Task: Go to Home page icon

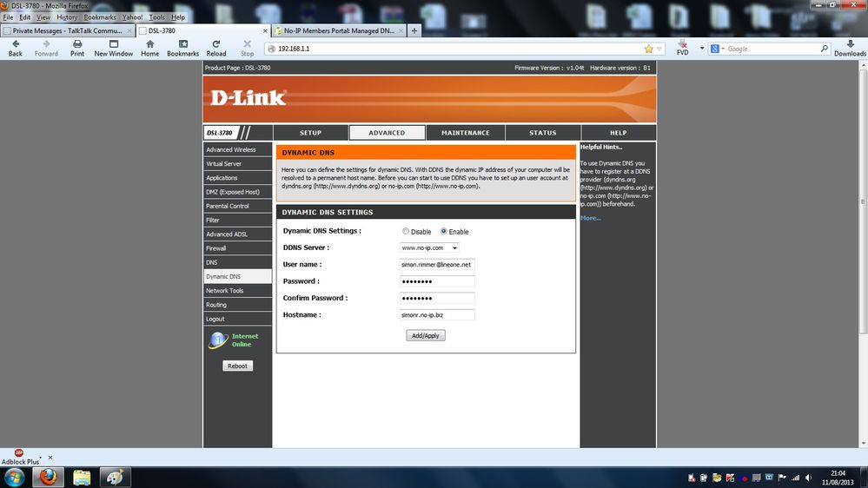Action: pos(149,44)
